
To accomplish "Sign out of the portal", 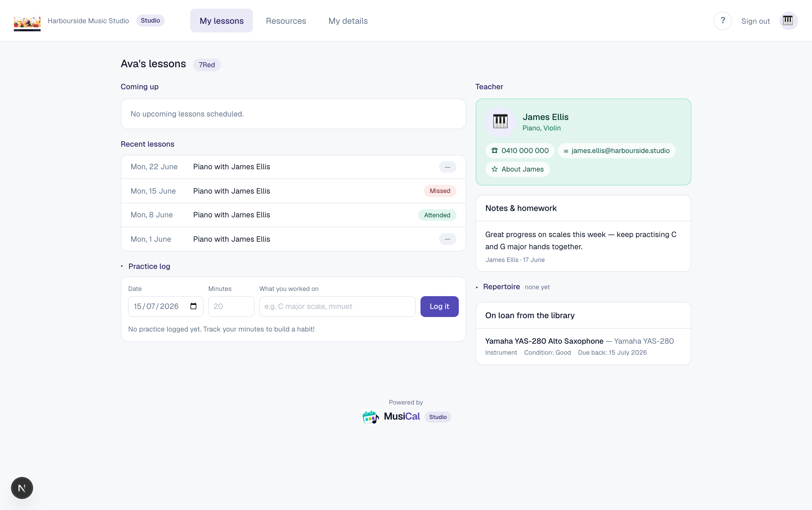I will [755, 21].
